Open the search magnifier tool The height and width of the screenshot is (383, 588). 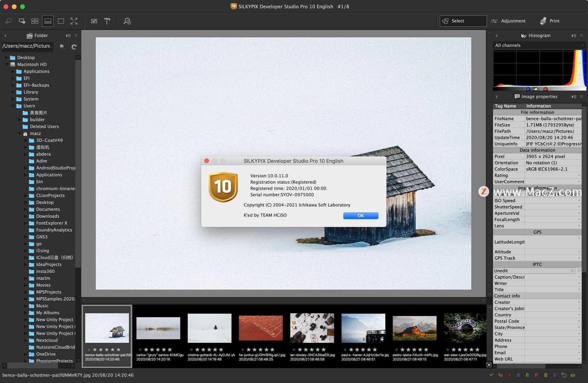coord(127,21)
